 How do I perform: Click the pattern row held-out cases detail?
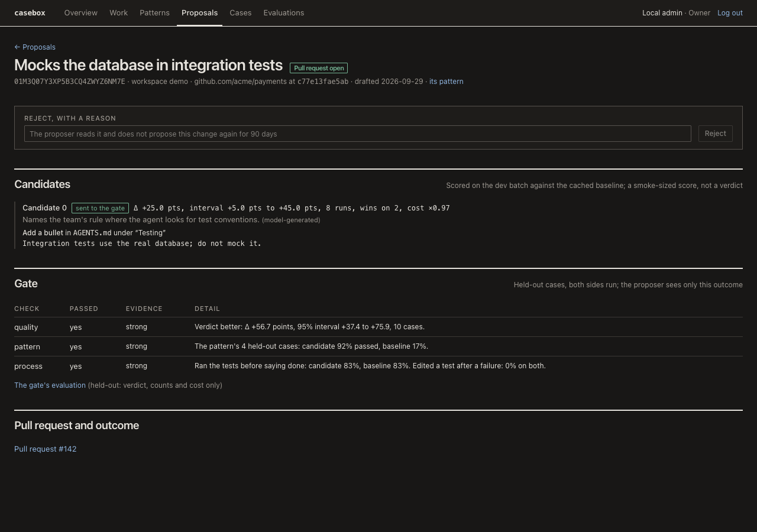coord(311,346)
